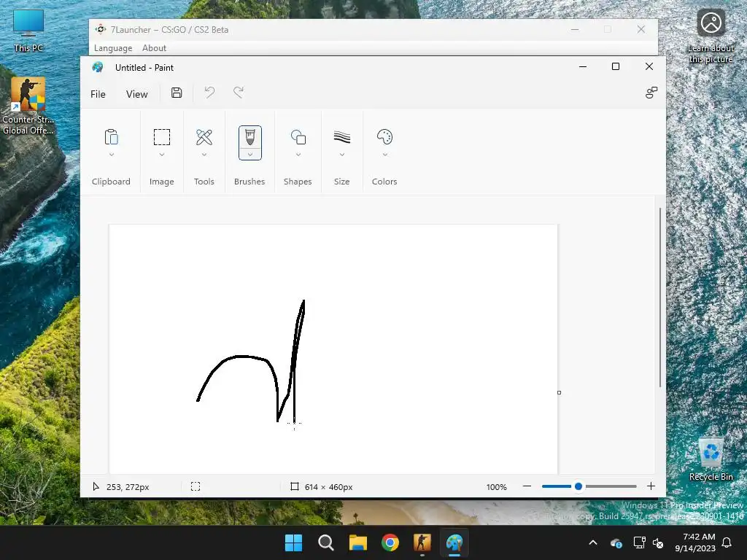The width and height of the screenshot is (747, 560).
Task: Click the network display tray icon
Action: pos(639,542)
